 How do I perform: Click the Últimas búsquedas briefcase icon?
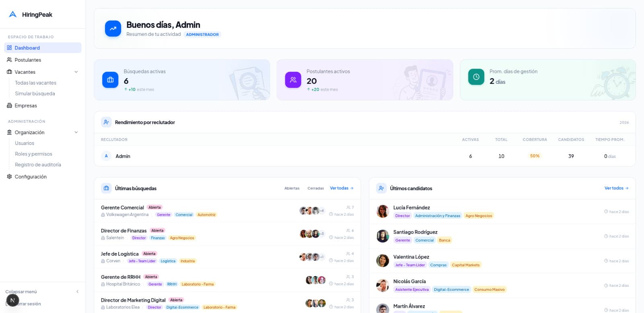(106, 188)
